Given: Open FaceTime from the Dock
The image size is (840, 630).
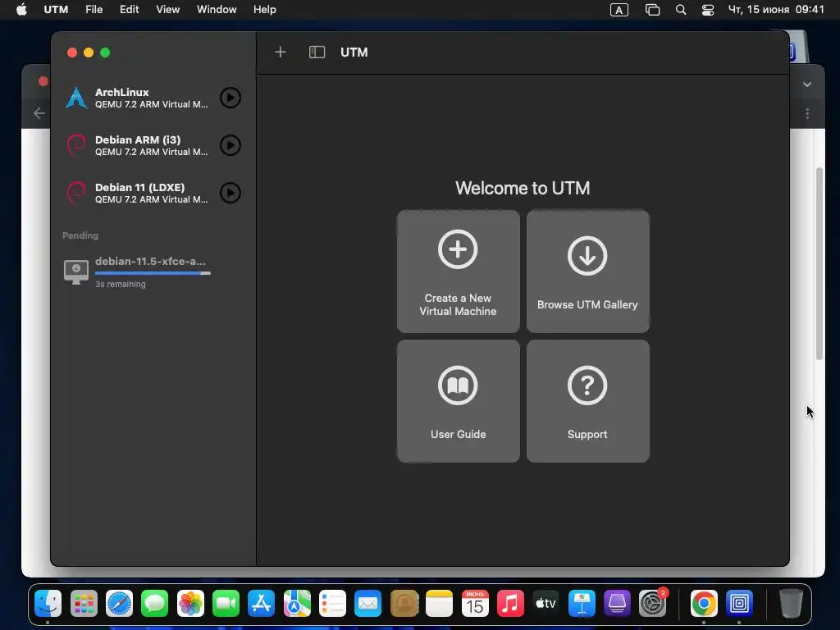Looking at the screenshot, I should coord(226,604).
